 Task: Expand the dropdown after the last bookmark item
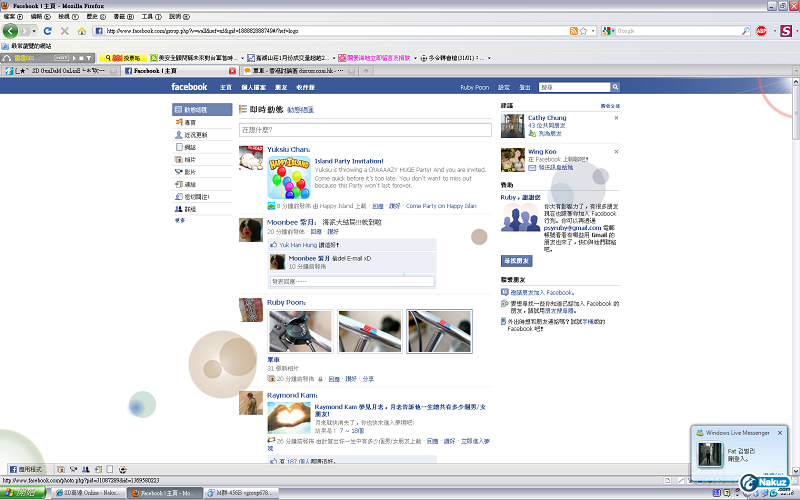[x=489, y=58]
